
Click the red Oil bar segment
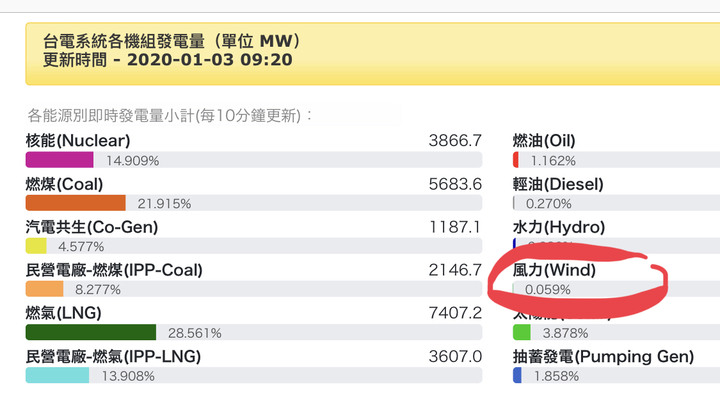516,160
